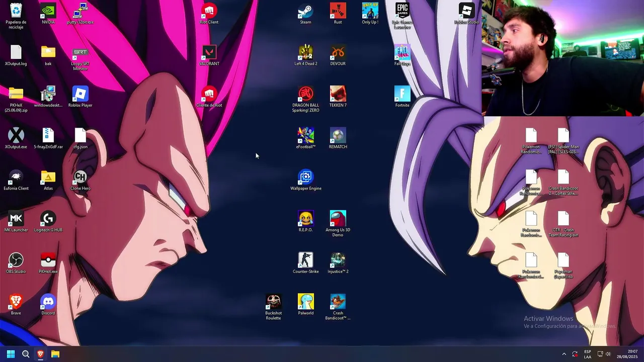Select the eFootball icon
644x362 pixels.
(x=306, y=138)
